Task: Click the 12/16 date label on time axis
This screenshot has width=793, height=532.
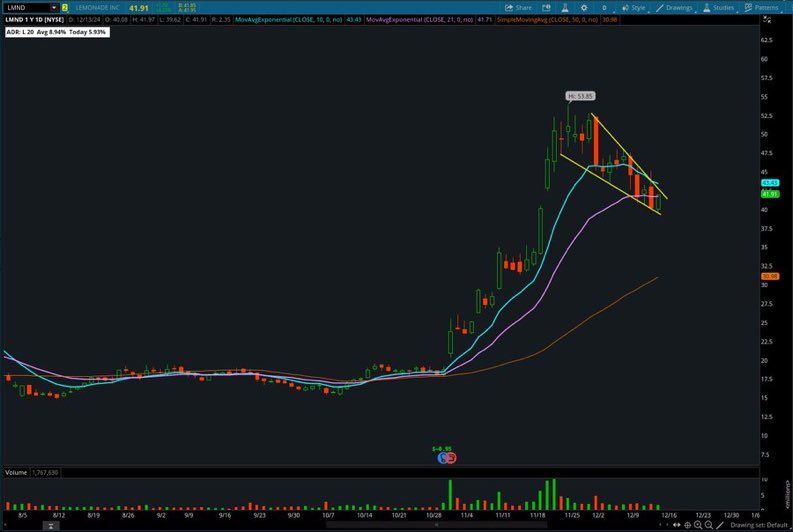Action: (669, 515)
